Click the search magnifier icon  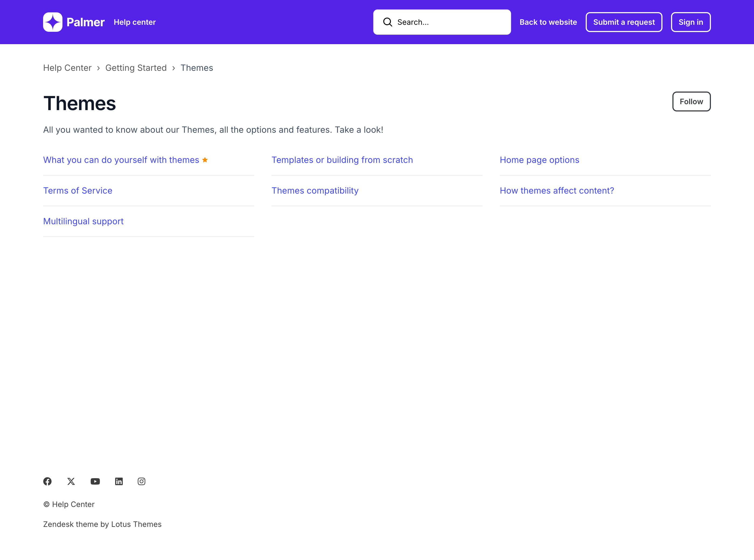[387, 22]
